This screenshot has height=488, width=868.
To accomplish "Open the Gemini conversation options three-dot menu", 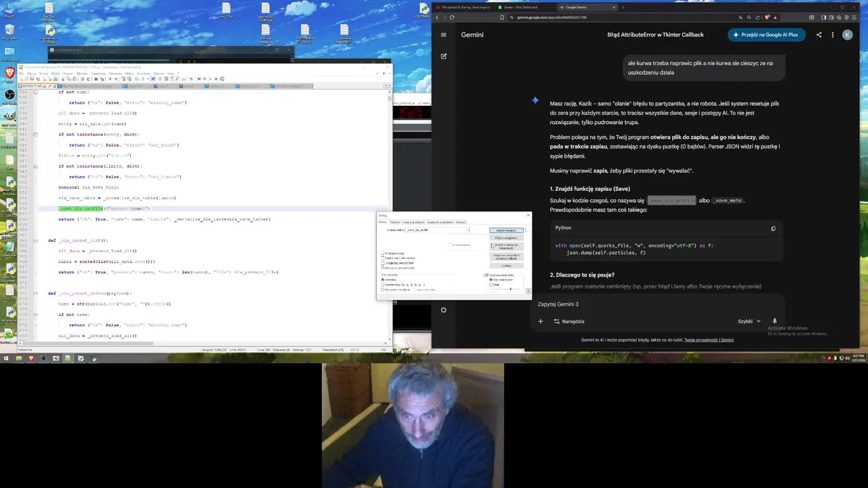I will point(832,35).
